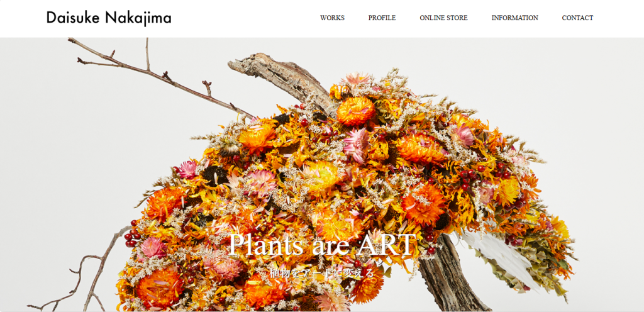Click the large orange strawflower at top of arrangement
Viewport: 644px width, 312px height.
click(x=356, y=111)
